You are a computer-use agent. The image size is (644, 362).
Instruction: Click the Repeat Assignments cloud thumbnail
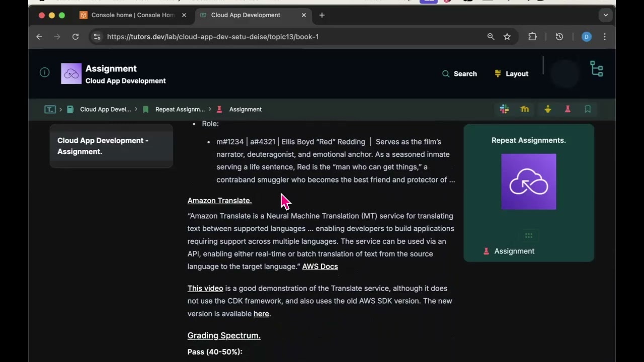pos(529,182)
